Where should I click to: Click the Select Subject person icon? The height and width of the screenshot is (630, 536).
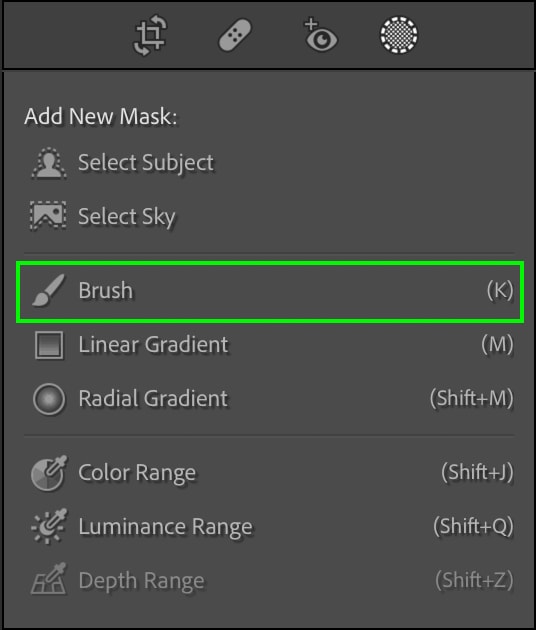pyautogui.click(x=49, y=163)
